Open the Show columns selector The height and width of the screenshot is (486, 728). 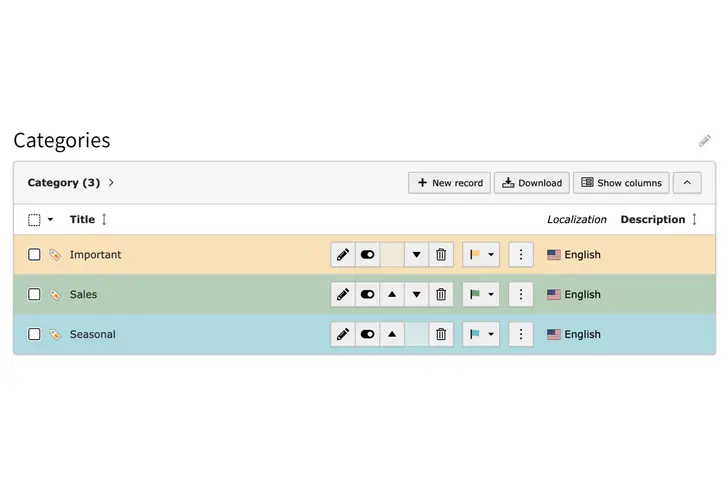(621, 183)
